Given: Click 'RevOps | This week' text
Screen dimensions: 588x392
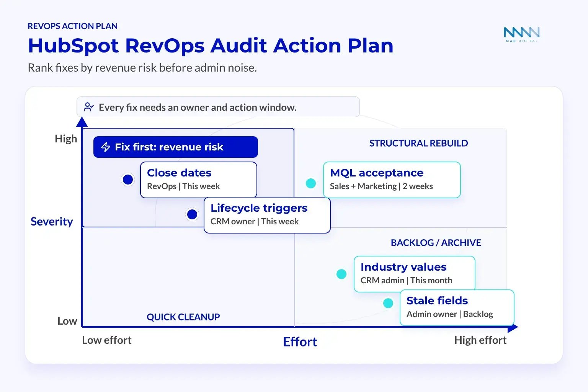Looking at the screenshot, I should coord(183,186).
